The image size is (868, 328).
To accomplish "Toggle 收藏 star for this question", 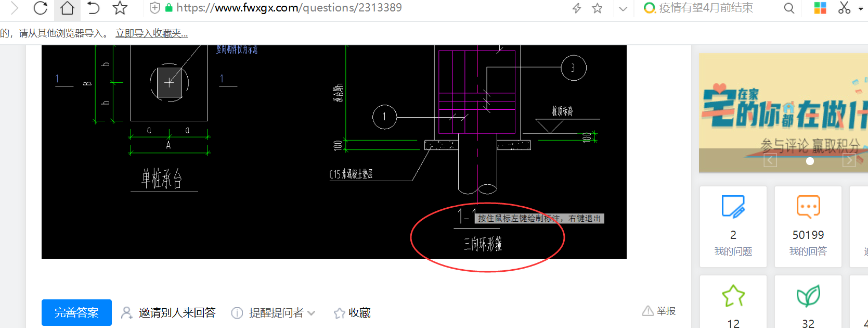I will coord(352,313).
